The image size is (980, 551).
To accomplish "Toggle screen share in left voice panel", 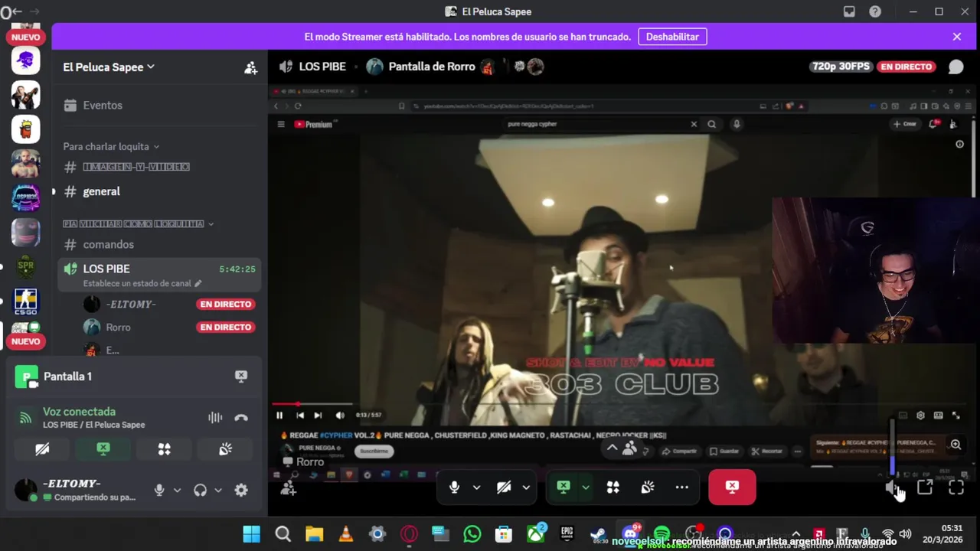I will (103, 449).
